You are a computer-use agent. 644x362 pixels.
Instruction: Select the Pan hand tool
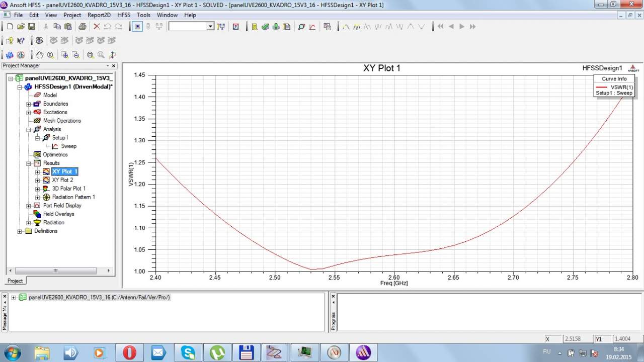[39, 55]
